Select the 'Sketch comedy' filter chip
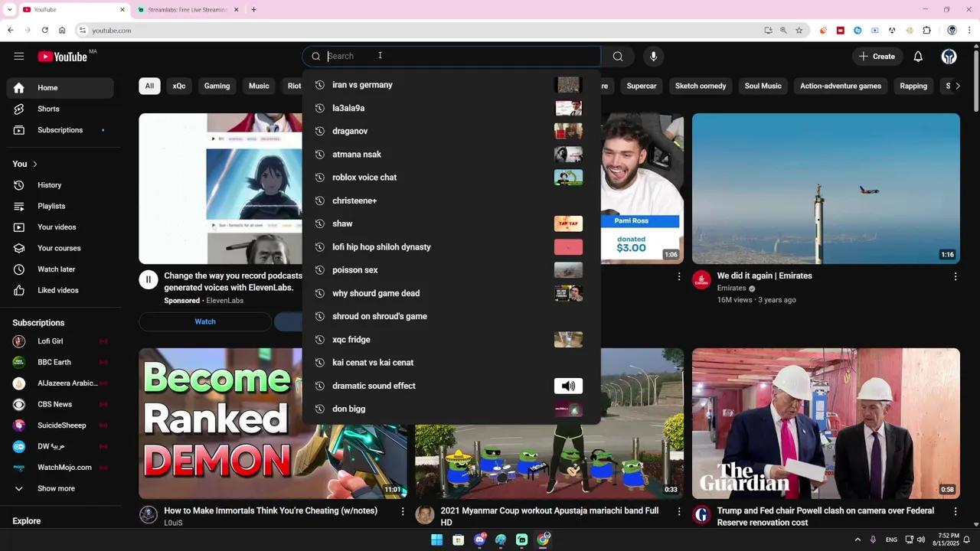The height and width of the screenshot is (551, 980). coord(701,86)
